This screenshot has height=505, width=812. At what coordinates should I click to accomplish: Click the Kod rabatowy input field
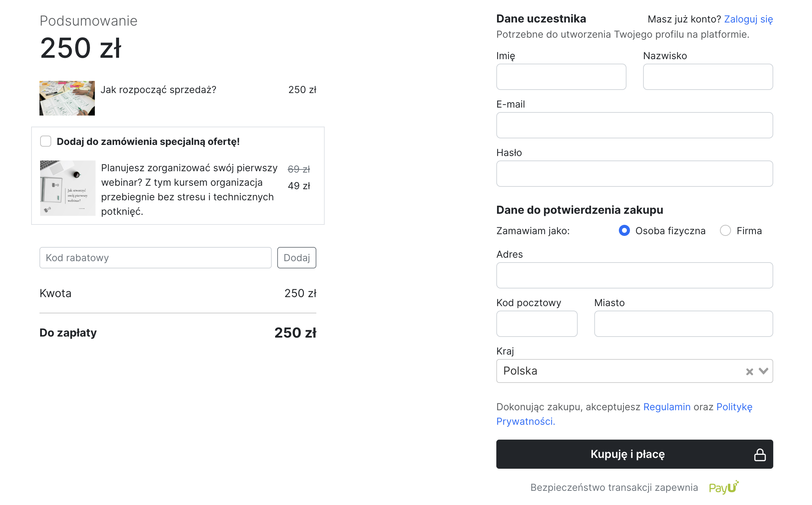(155, 258)
